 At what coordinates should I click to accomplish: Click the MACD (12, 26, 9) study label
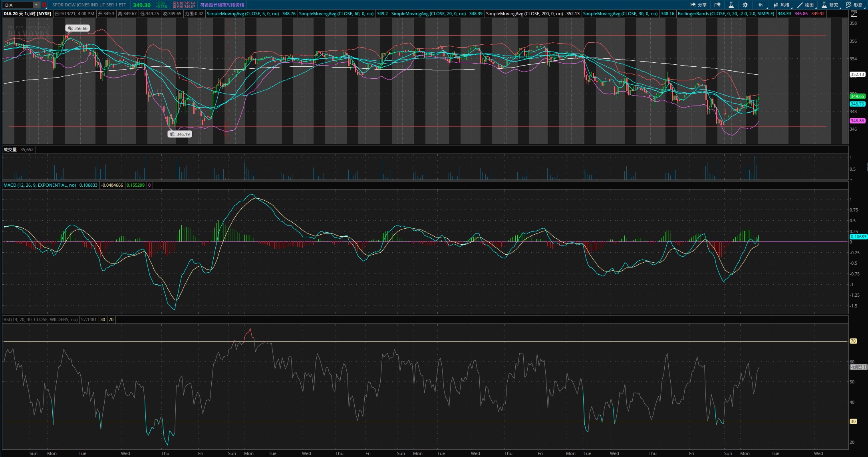pyautogui.click(x=40, y=185)
